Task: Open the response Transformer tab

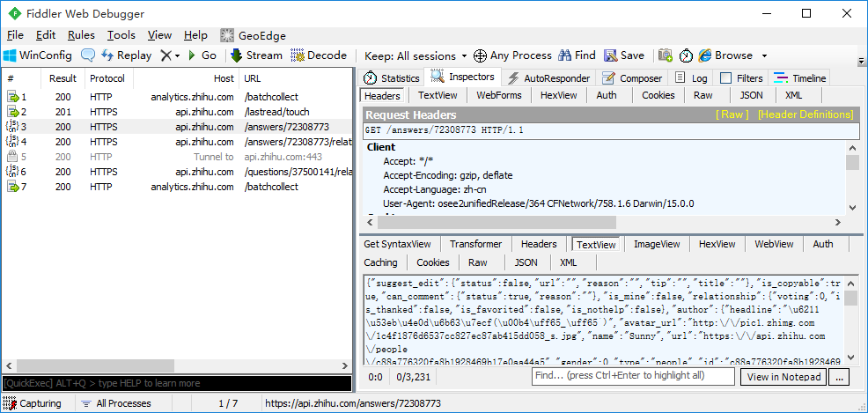Action: click(x=475, y=244)
